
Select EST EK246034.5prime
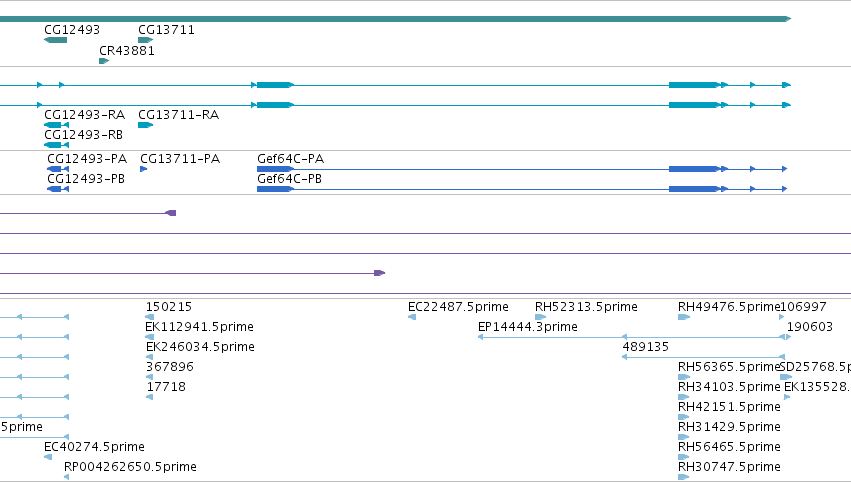200,347
